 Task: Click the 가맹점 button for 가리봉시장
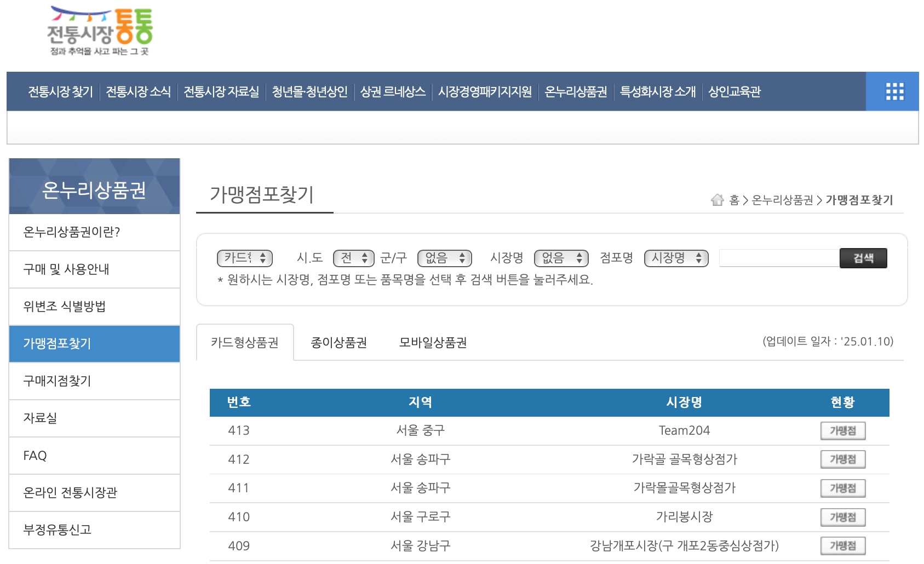(842, 516)
